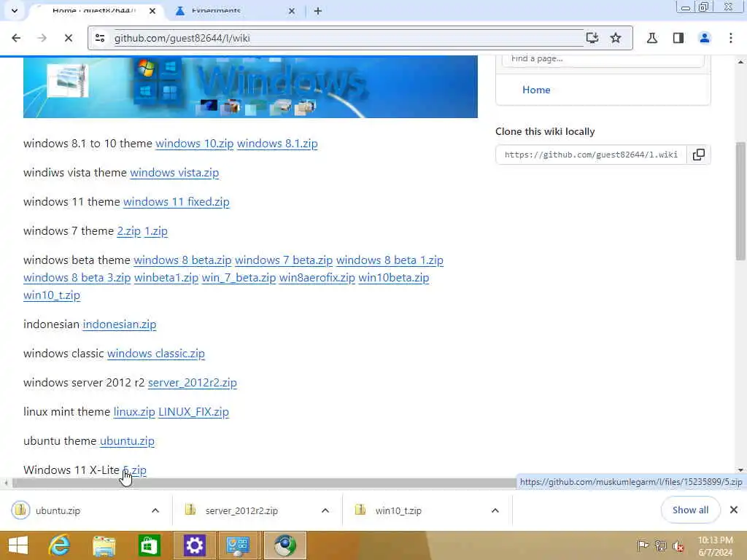Click the server_2012r2.zip page link
This screenshot has height=560, width=747.
tap(192, 383)
